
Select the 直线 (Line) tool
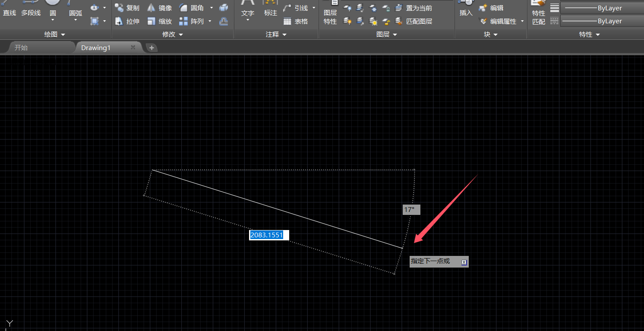pos(9,9)
